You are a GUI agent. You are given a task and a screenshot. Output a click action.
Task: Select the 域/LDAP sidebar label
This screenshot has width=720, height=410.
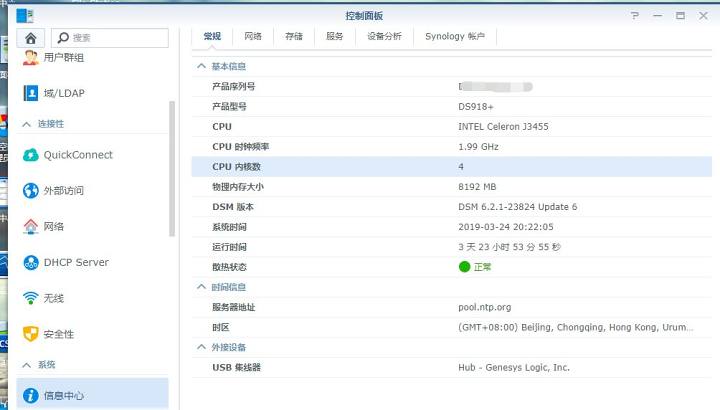pyautogui.click(x=64, y=93)
